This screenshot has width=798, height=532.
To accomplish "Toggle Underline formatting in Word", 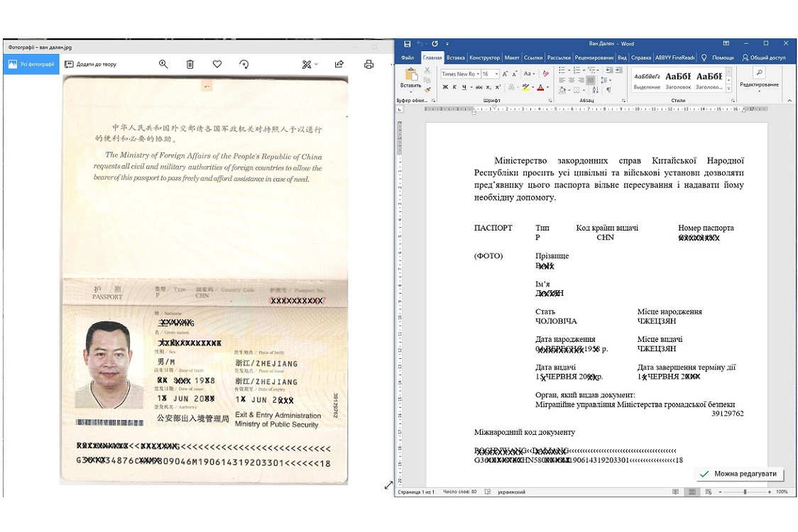I will pos(464,87).
